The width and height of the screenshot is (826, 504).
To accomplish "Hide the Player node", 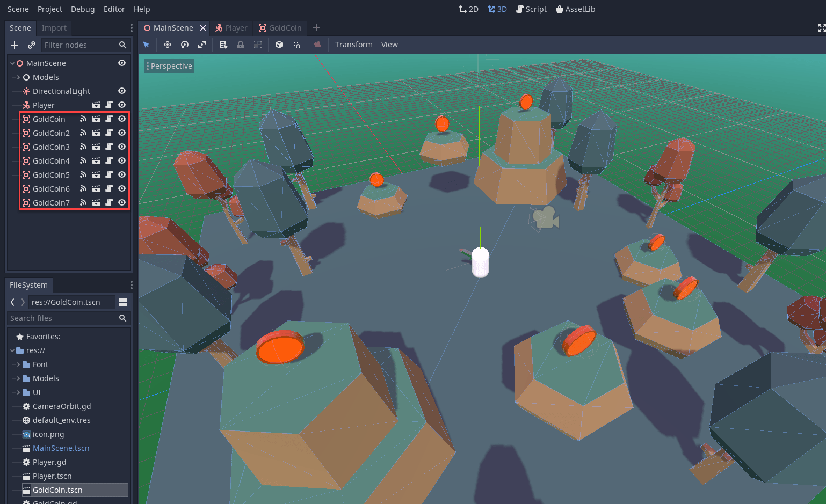I will point(122,105).
